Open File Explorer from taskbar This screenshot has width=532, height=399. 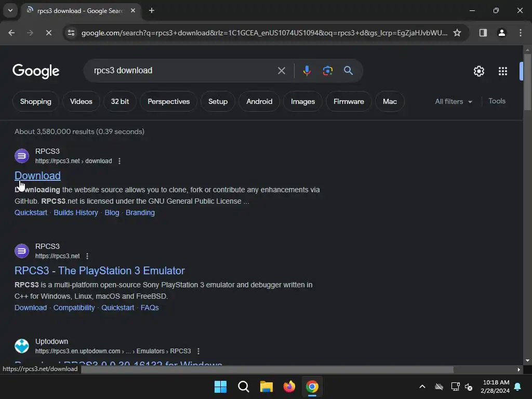pyautogui.click(x=267, y=387)
